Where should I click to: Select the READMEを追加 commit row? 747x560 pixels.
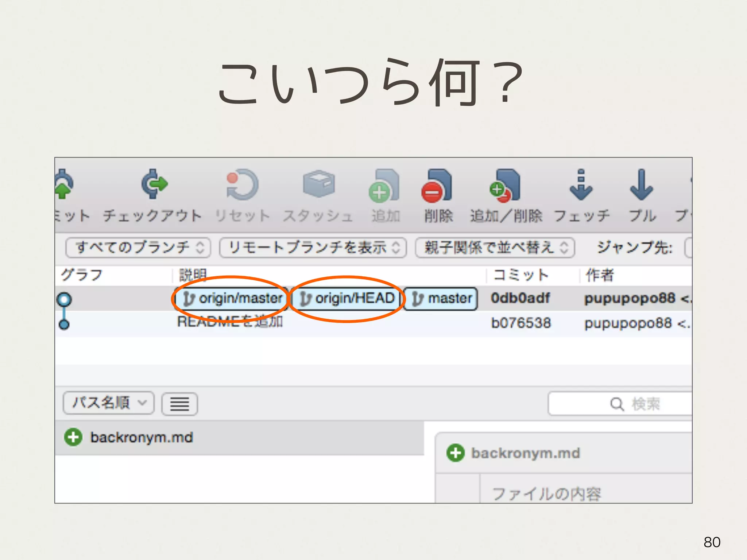click(230, 323)
